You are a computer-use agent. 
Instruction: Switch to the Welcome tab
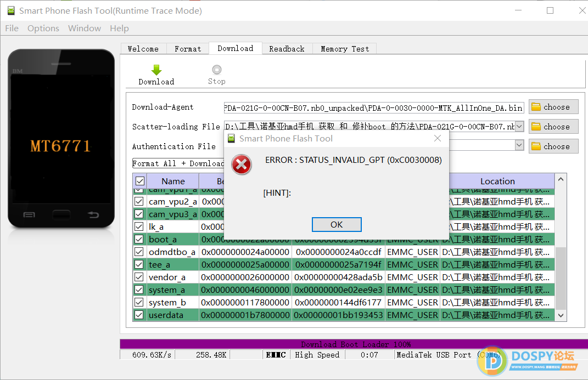click(x=143, y=49)
